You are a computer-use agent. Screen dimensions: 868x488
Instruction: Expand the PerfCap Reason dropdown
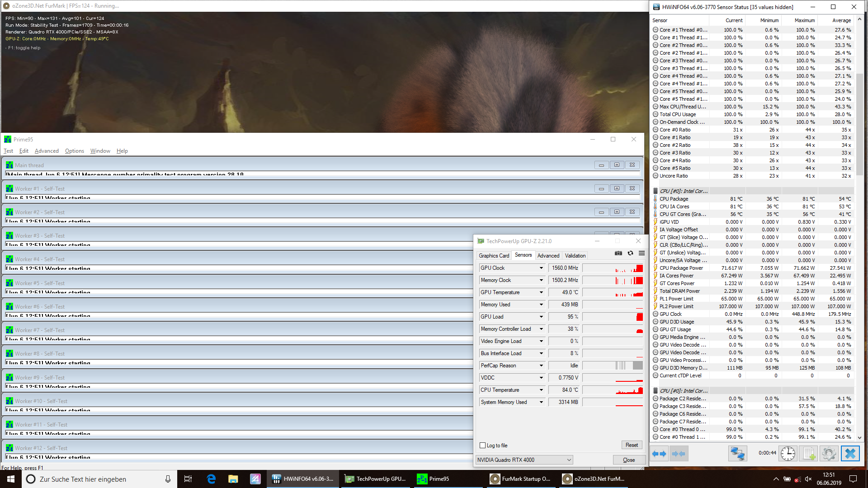[541, 366]
